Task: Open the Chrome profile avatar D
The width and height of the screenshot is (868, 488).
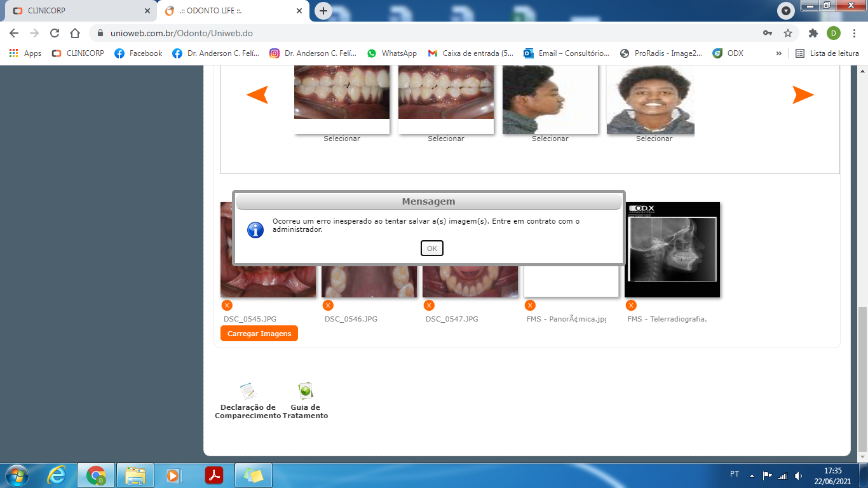Action: [x=834, y=33]
